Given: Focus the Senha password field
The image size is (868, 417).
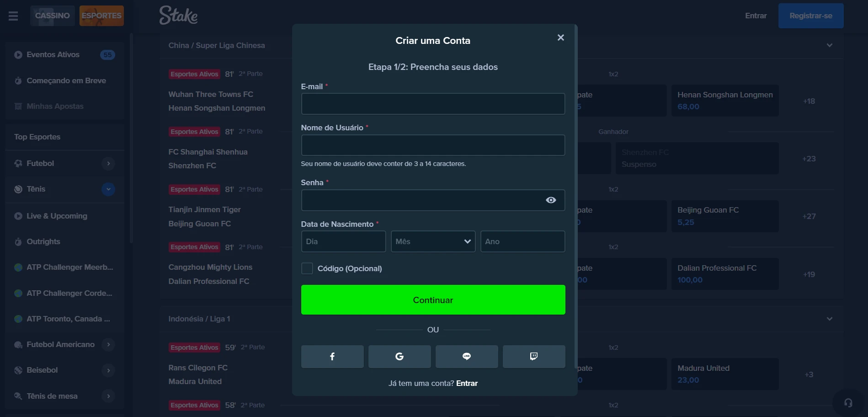Looking at the screenshot, I should point(433,200).
